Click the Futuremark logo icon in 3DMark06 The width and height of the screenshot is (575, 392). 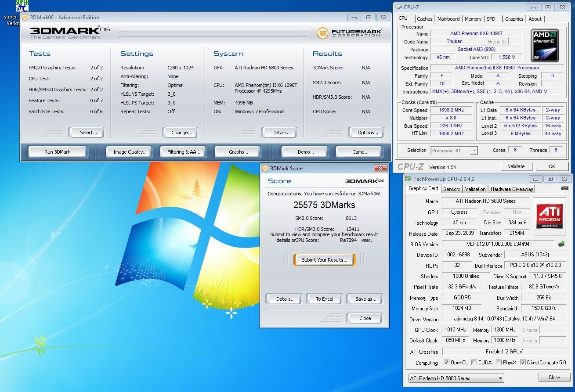[x=323, y=33]
